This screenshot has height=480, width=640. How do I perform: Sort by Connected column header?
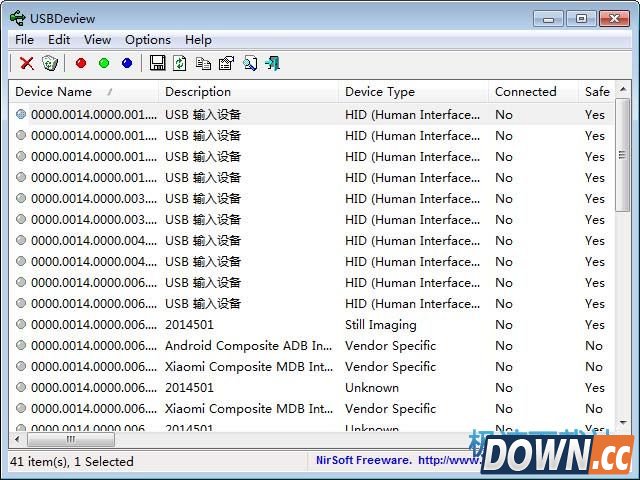pyautogui.click(x=533, y=92)
